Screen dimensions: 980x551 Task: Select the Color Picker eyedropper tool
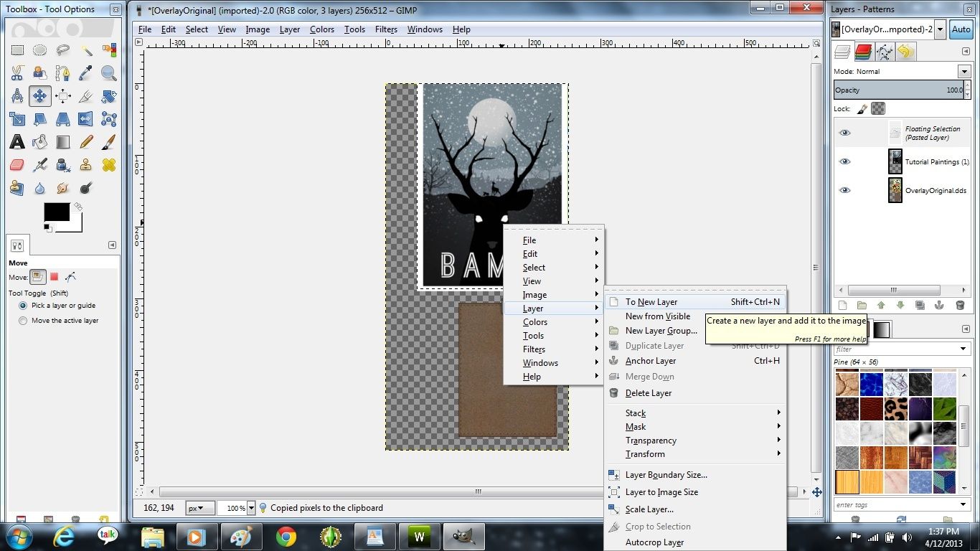click(86, 73)
